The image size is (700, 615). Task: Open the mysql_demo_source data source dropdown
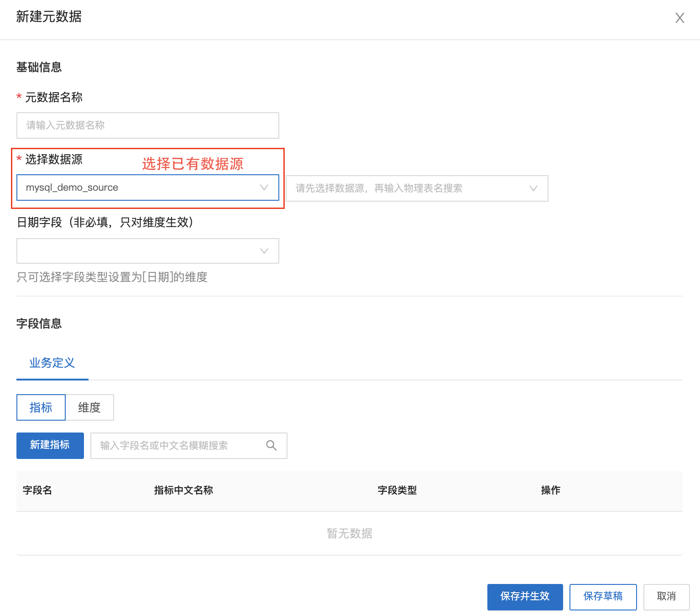click(148, 188)
